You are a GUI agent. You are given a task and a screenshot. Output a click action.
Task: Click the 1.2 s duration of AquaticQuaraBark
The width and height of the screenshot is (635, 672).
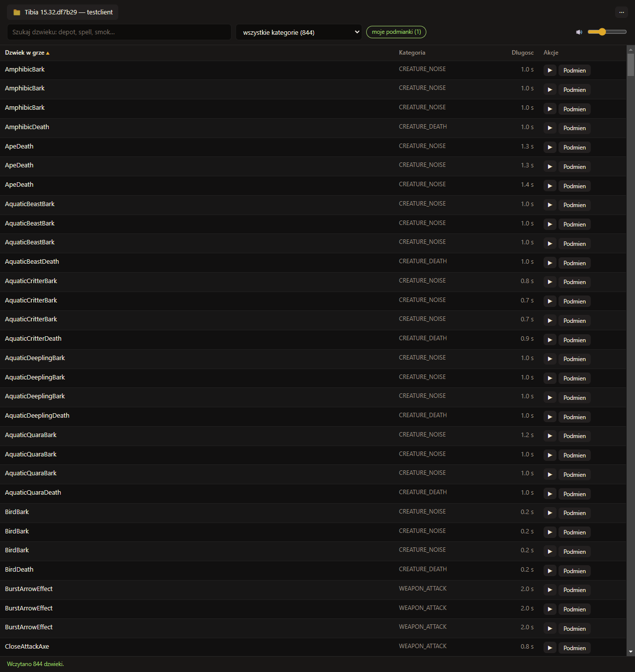pyautogui.click(x=527, y=435)
